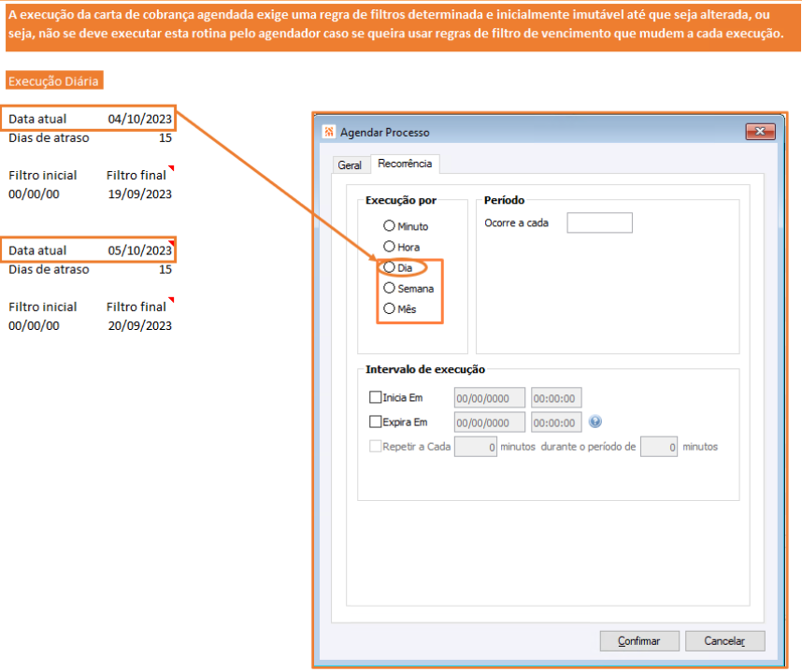The image size is (802, 672).
Task: Close the Agendar Processo dialog
Action: pos(760,132)
